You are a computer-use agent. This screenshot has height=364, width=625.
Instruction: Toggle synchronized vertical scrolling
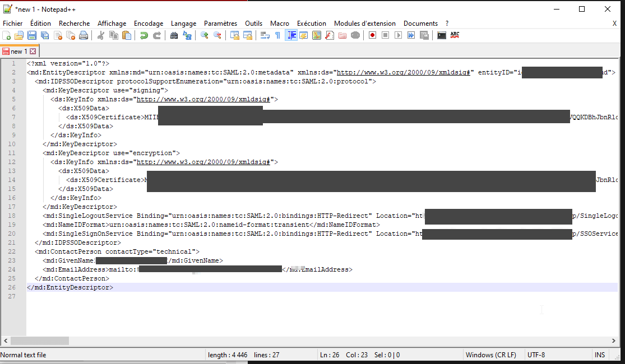235,35
